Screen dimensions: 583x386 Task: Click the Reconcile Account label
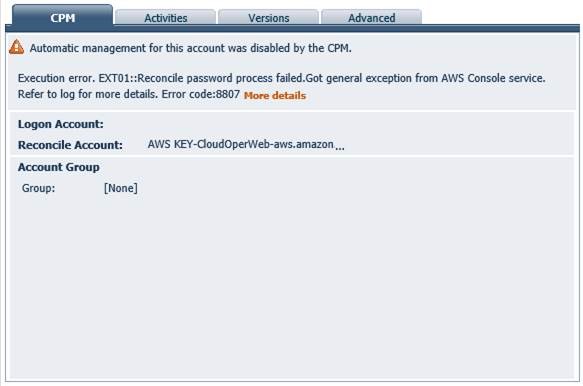click(70, 145)
